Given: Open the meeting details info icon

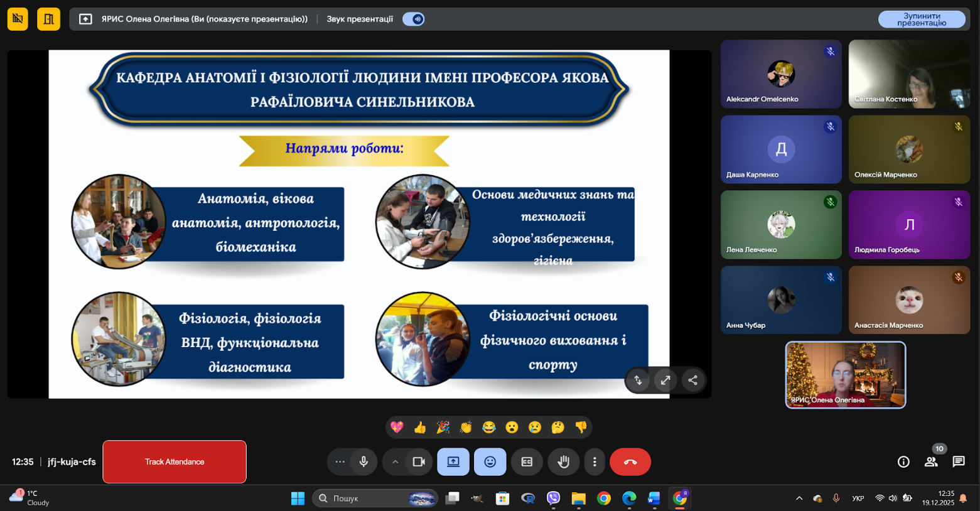Looking at the screenshot, I should click(903, 462).
